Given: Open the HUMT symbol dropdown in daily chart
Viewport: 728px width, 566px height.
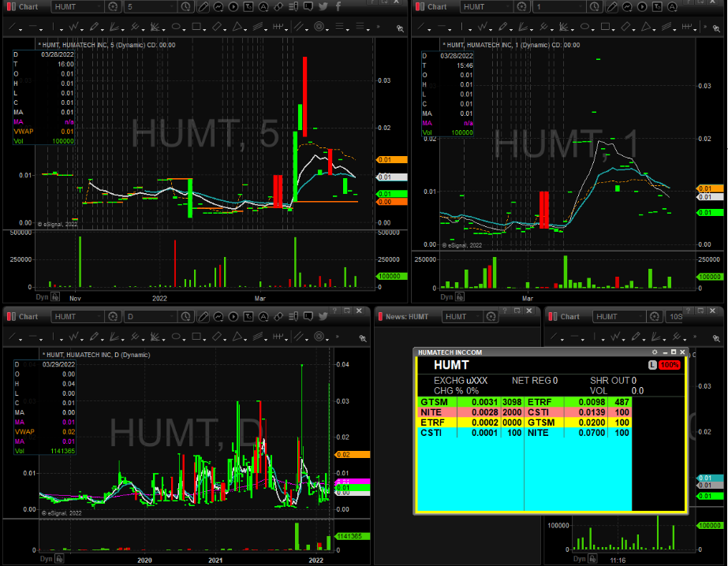Looking at the screenshot, I should point(77,316).
